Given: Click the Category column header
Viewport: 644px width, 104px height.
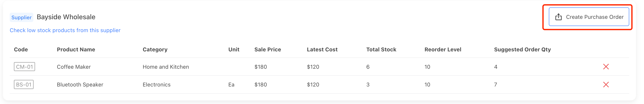Looking at the screenshot, I should (x=155, y=50).
